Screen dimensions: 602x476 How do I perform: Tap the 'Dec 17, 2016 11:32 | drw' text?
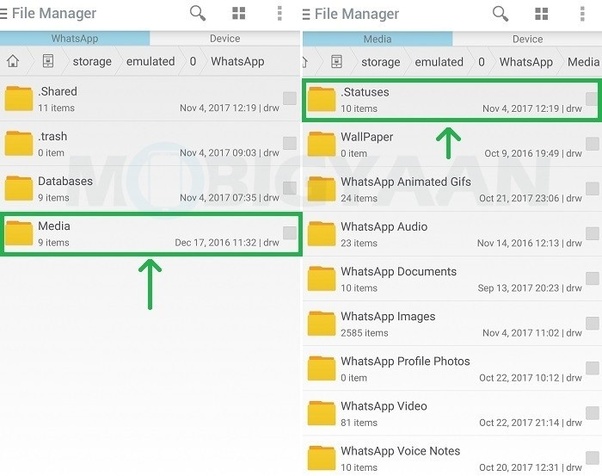(227, 243)
